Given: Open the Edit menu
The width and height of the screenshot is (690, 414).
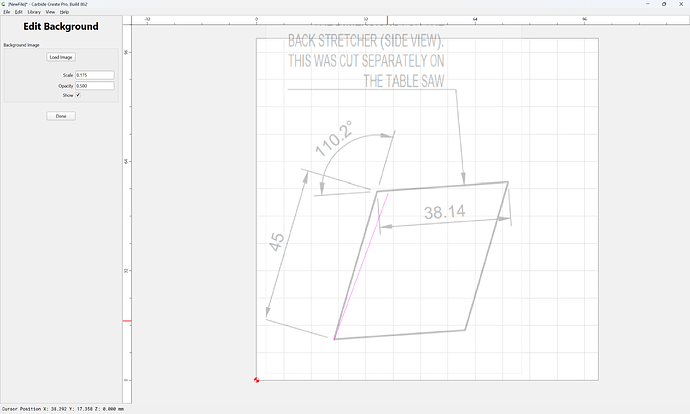Looking at the screenshot, I should click(x=18, y=12).
